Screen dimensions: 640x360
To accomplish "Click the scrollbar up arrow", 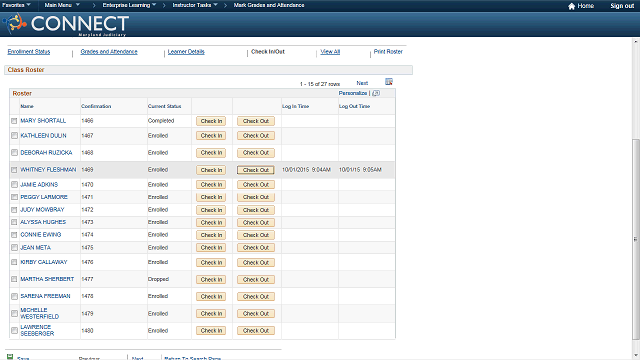I will coord(636,41).
